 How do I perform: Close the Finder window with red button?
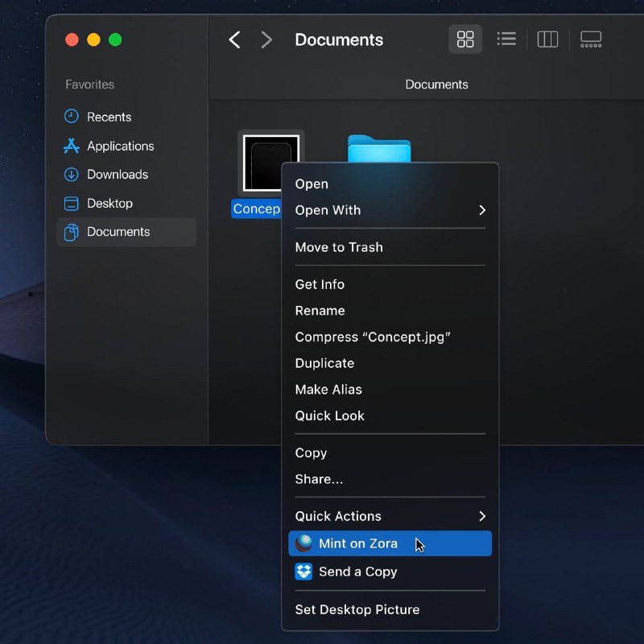click(72, 39)
